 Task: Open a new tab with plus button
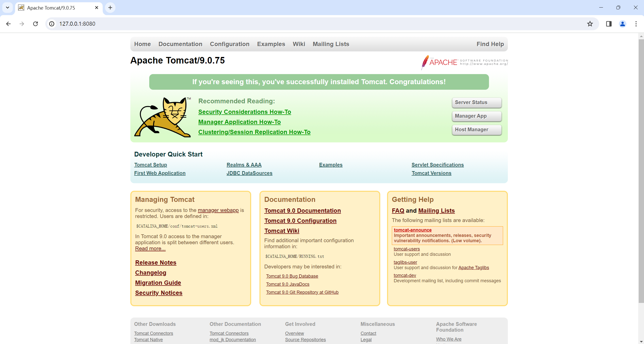(110, 8)
